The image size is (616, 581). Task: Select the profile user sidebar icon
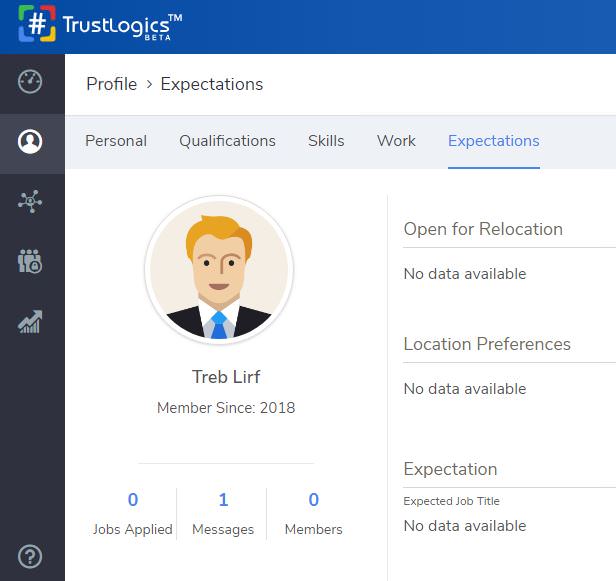(30, 141)
